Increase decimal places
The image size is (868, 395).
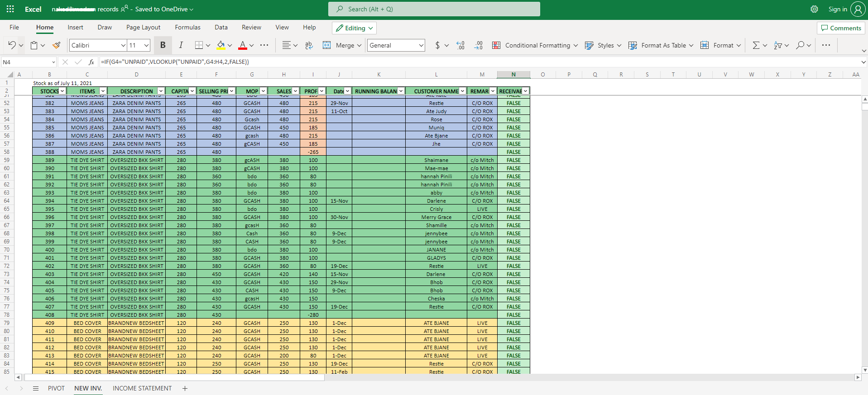coord(461,45)
